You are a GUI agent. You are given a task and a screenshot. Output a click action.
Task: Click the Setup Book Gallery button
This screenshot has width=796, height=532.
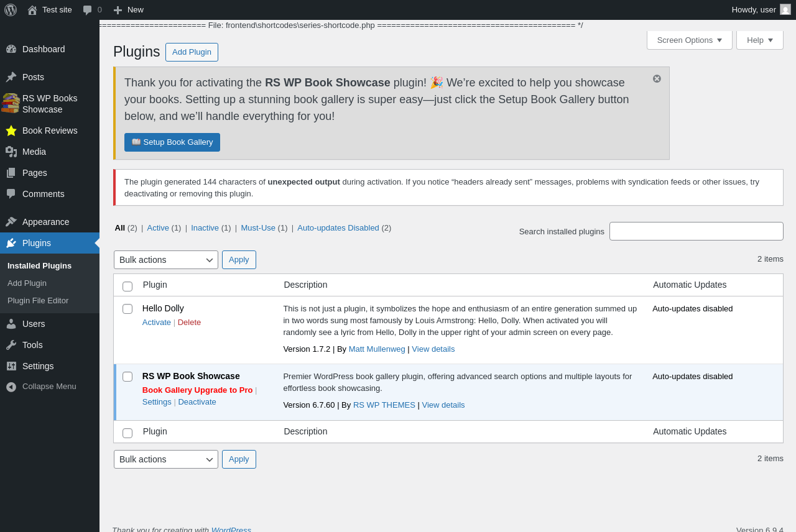172,142
